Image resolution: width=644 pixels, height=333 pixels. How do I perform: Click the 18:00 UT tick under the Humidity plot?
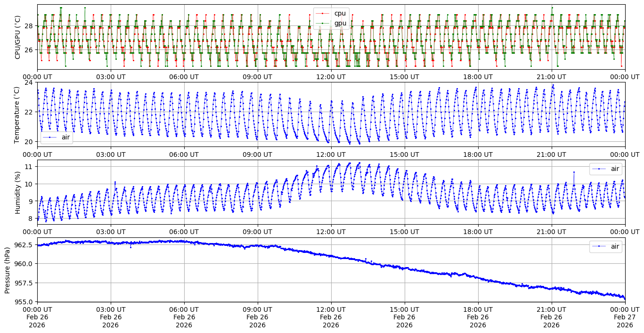pyautogui.click(x=478, y=232)
